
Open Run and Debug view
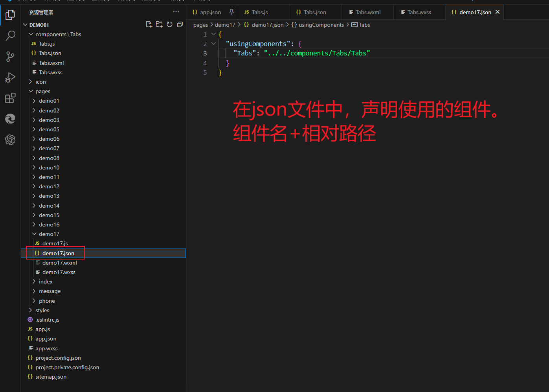10,77
